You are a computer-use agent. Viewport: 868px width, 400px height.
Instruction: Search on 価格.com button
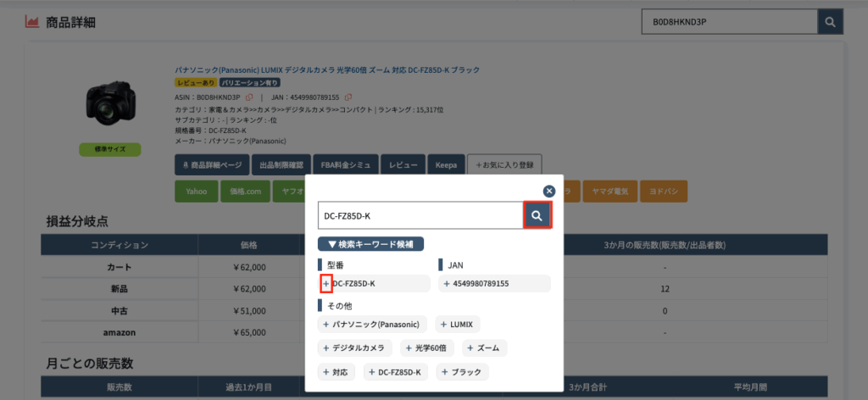tap(246, 192)
